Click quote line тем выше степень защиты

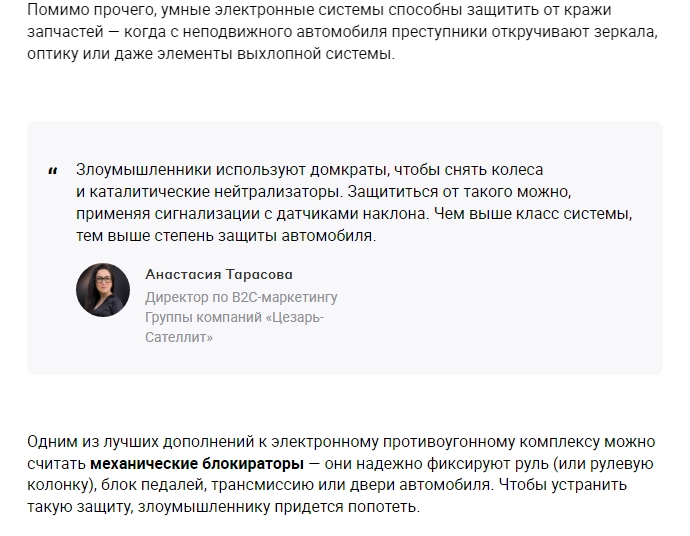point(226,236)
